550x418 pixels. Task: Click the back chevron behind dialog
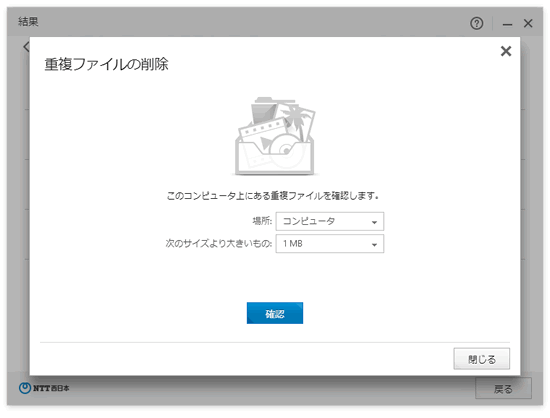coord(26,47)
